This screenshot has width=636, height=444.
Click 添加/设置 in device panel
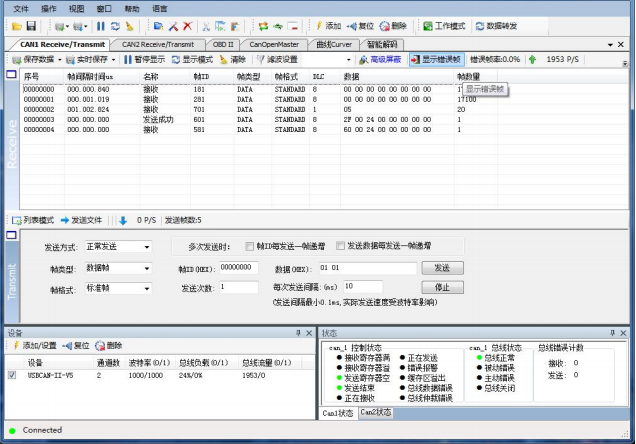(x=35, y=345)
